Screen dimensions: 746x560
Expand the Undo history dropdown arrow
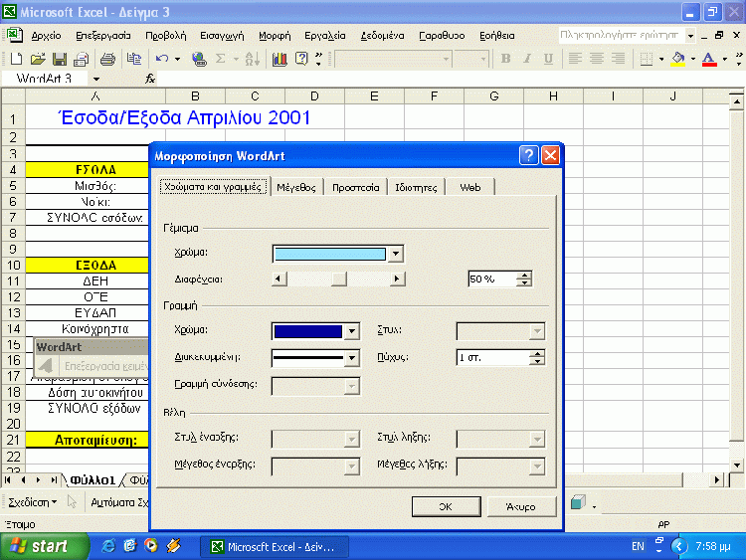[177, 59]
